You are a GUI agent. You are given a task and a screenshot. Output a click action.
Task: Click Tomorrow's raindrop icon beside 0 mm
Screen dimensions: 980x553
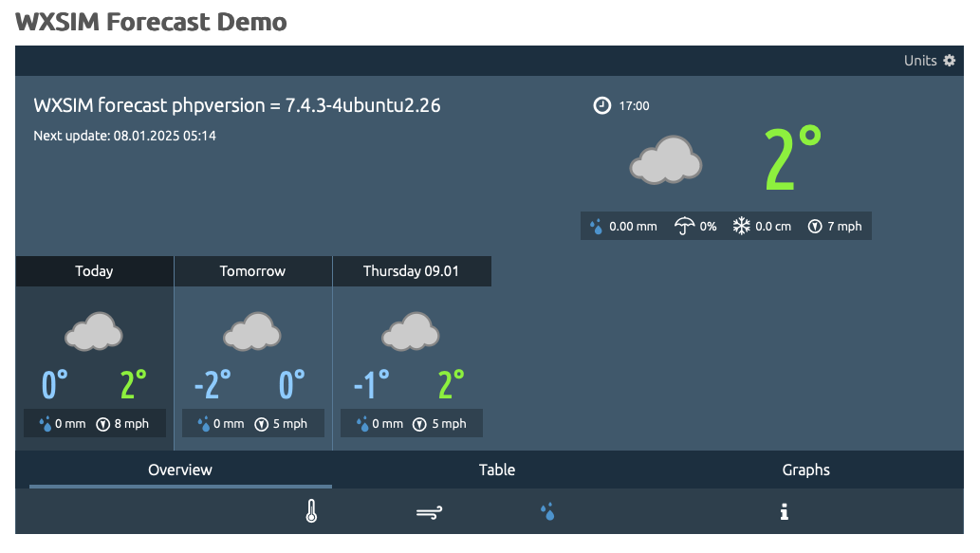click(204, 424)
